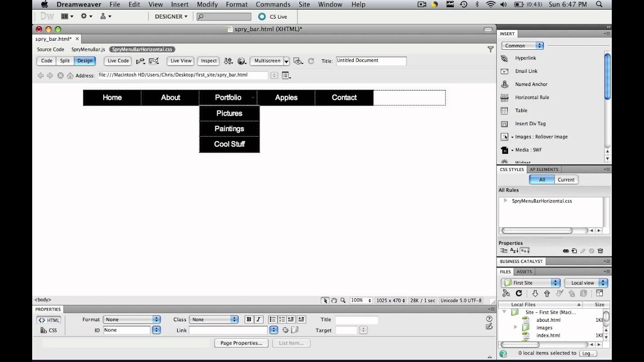The height and width of the screenshot is (362, 644).
Task: Click the Put Files up arrow
Action: tap(547, 293)
